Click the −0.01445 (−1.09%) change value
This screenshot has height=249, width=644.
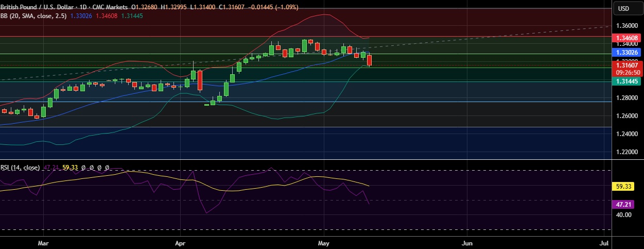pyautogui.click(x=274, y=7)
